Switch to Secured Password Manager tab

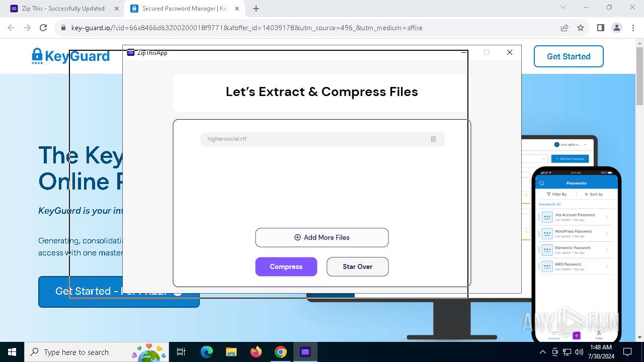point(184,9)
